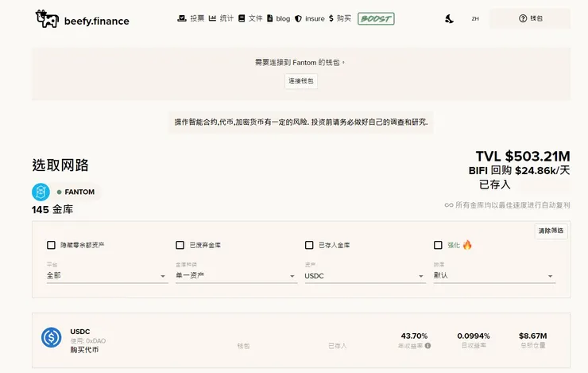Click the 钱包 wallet button in header
The width and height of the screenshot is (588, 373).
click(x=530, y=18)
